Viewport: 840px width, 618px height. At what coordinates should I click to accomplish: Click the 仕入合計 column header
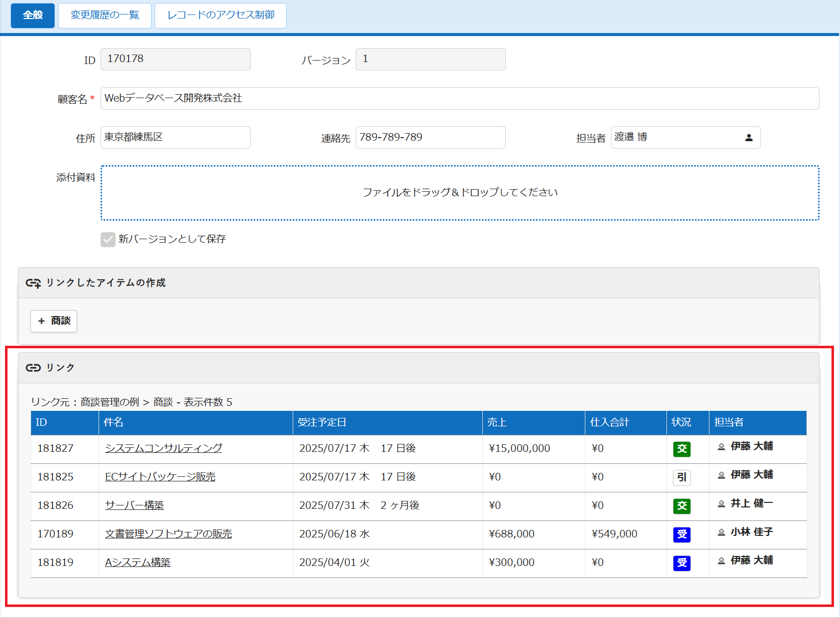tap(625, 423)
